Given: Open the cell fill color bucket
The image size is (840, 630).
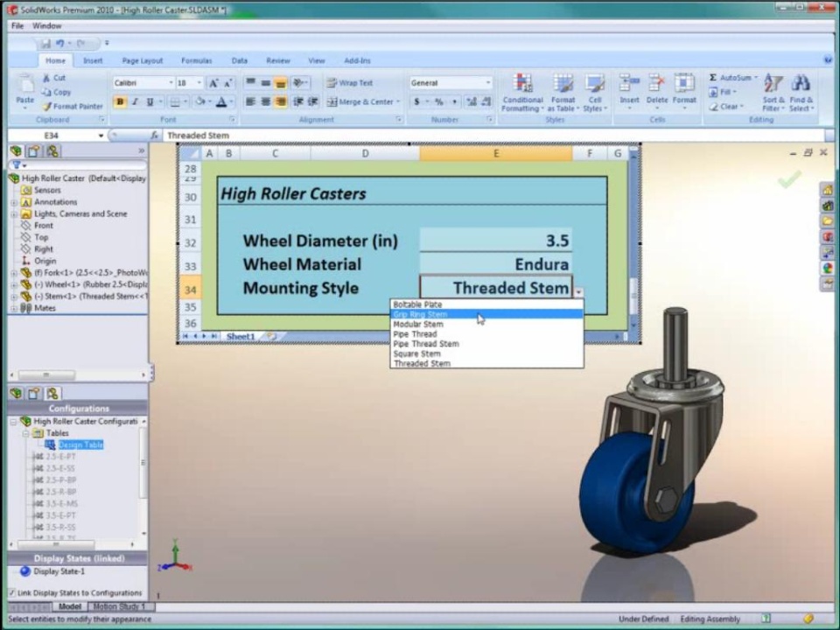Looking at the screenshot, I should (x=200, y=101).
